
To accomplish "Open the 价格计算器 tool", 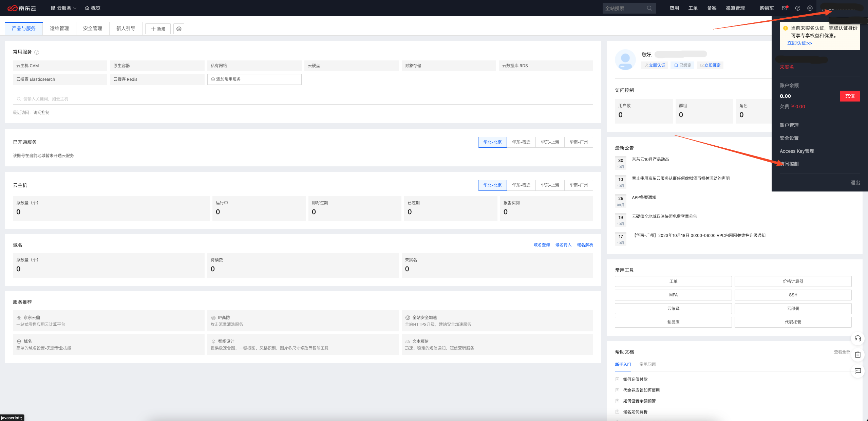I will click(x=793, y=281).
